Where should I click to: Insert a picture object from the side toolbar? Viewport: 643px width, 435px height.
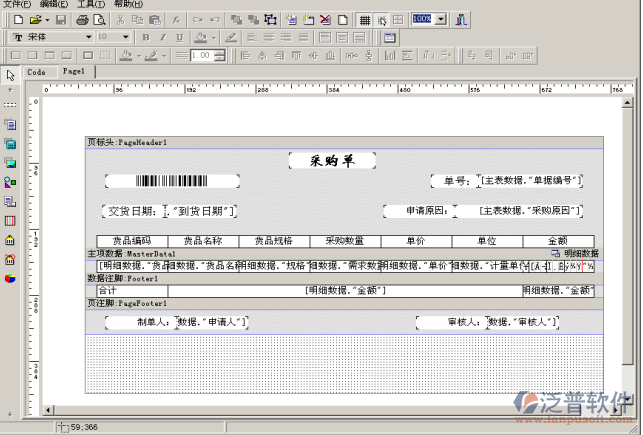click(x=10, y=162)
